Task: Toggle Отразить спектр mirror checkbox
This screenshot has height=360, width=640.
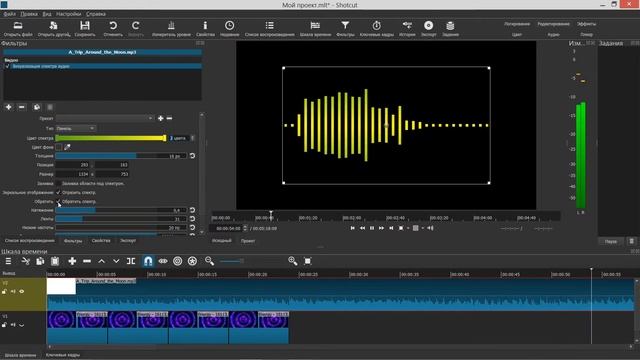Action: [58, 192]
